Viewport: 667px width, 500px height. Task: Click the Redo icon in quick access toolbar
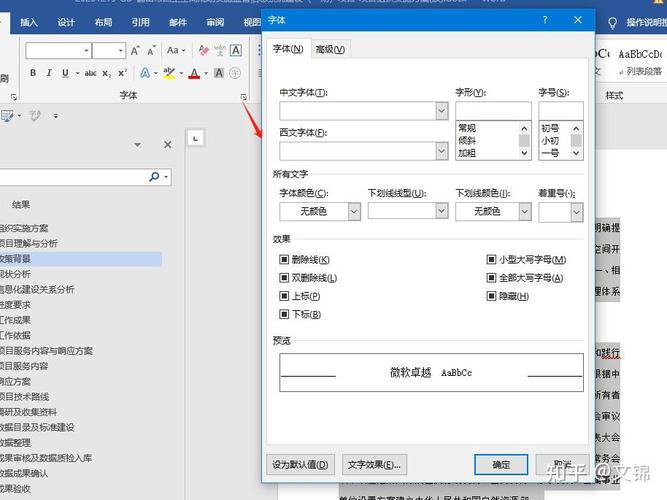tap(34, 115)
